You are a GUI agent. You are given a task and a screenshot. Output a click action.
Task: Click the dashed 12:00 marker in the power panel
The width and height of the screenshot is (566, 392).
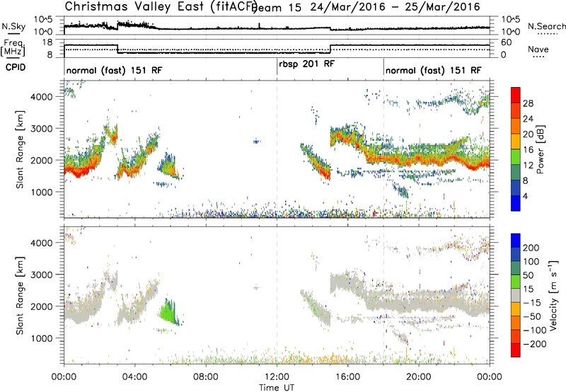tap(277, 149)
